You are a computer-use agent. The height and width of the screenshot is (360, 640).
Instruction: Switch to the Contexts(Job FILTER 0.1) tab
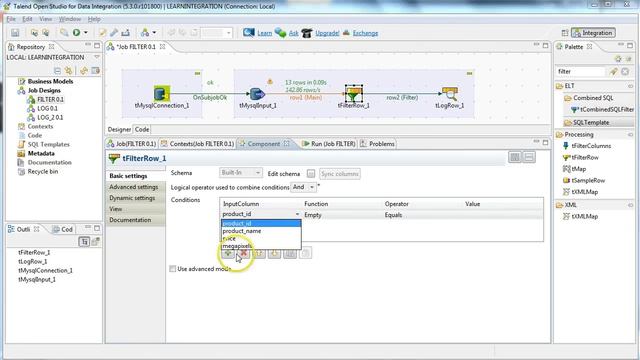[197, 144]
